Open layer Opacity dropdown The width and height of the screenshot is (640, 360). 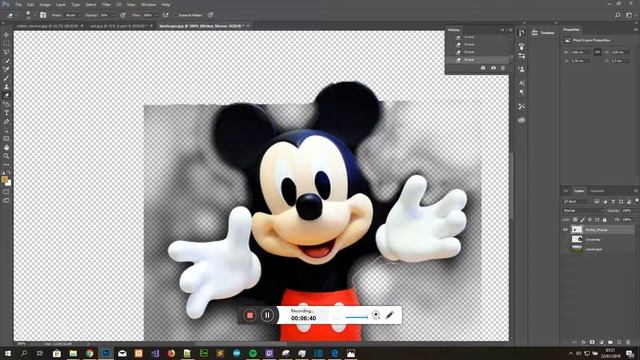(636, 211)
